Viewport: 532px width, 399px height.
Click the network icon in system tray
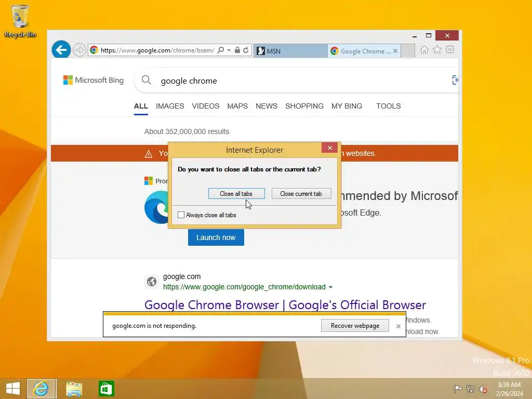[x=471, y=389]
